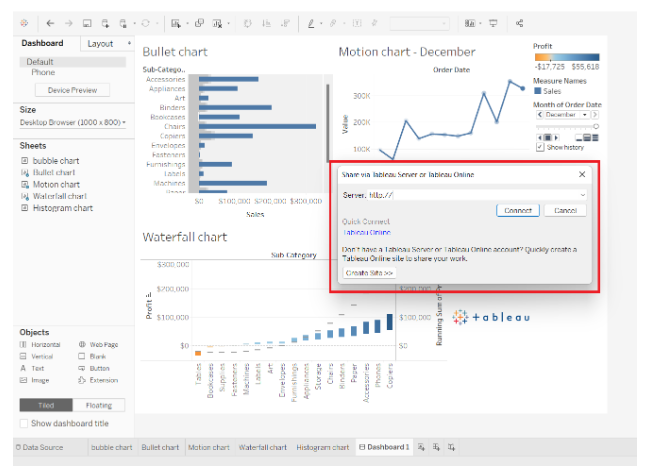Open the Waterfall chart sheet in Sheets list
The width and height of the screenshot is (645, 475).
(x=62, y=196)
